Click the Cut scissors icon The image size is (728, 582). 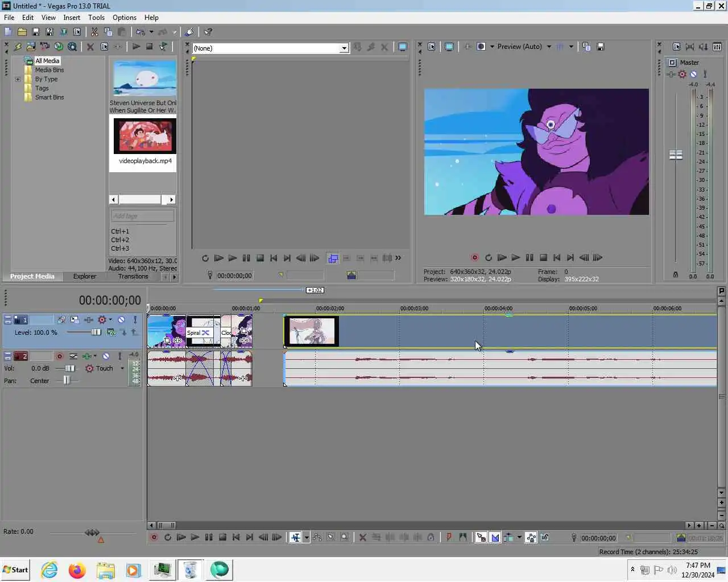(94, 32)
